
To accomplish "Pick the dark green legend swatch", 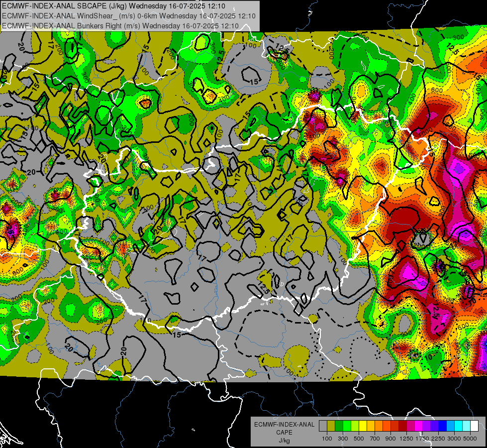I will click(339, 426).
